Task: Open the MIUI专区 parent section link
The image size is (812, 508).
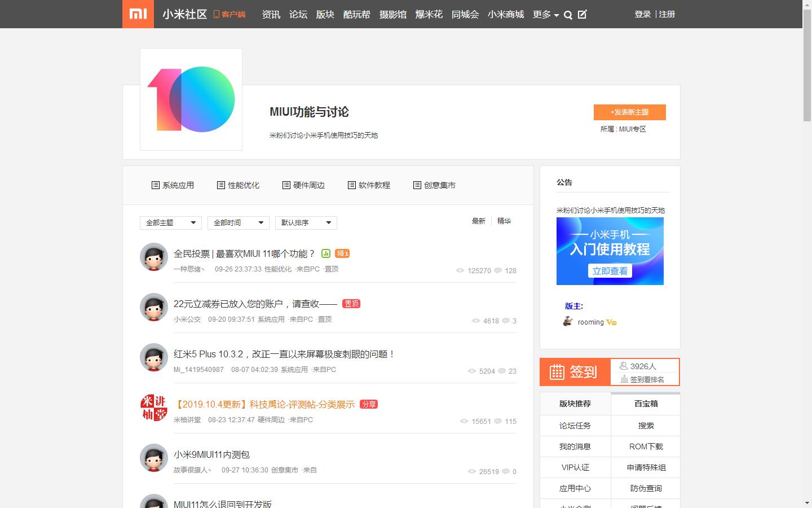Action: coord(633,129)
